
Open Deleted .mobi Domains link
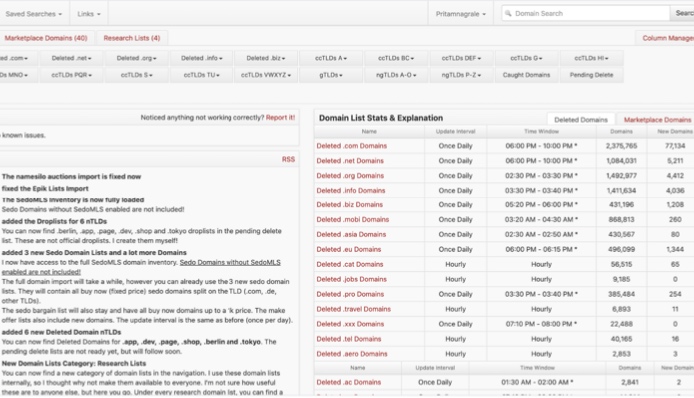[x=352, y=219]
